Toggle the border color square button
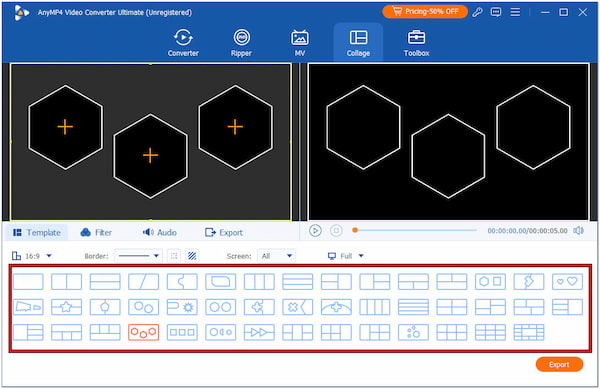 174,256
